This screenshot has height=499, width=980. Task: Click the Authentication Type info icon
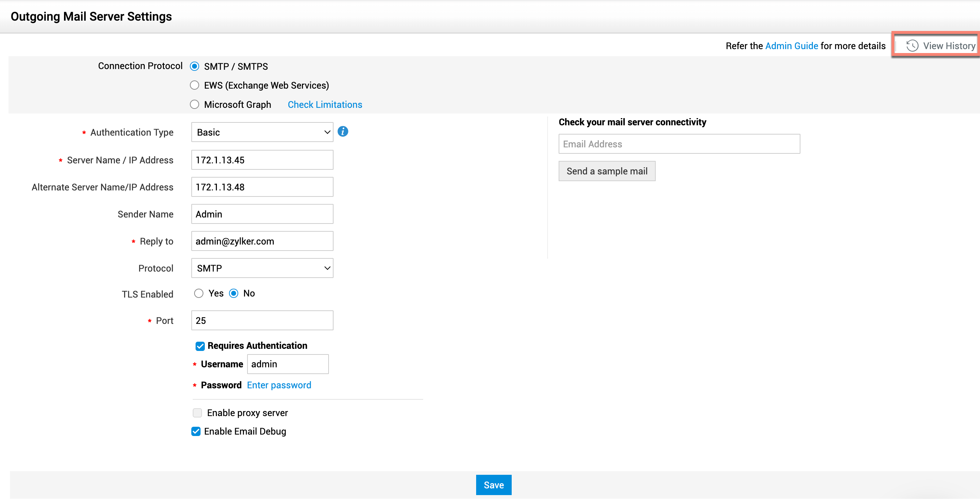pyautogui.click(x=343, y=132)
